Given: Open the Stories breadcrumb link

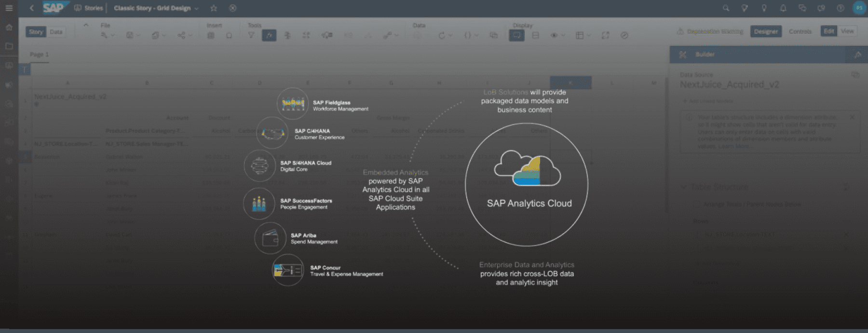Looking at the screenshot, I should pyautogui.click(x=89, y=8).
